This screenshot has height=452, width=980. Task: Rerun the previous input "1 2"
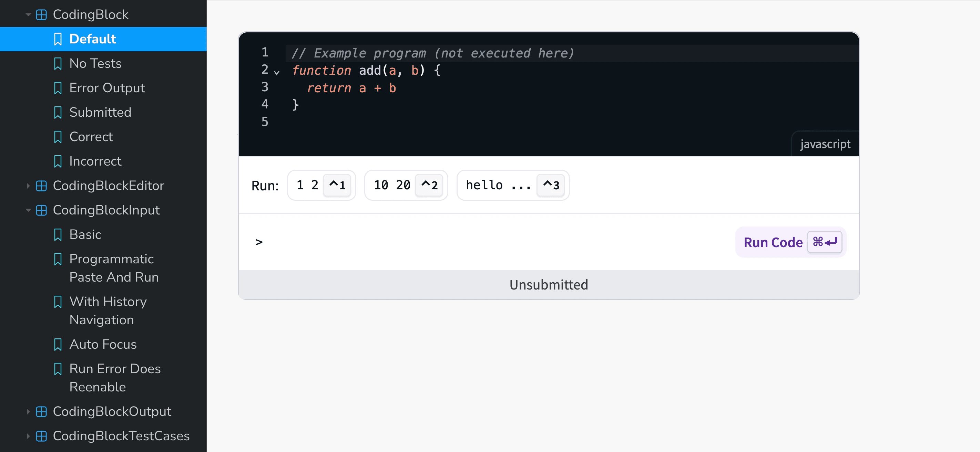click(x=321, y=185)
